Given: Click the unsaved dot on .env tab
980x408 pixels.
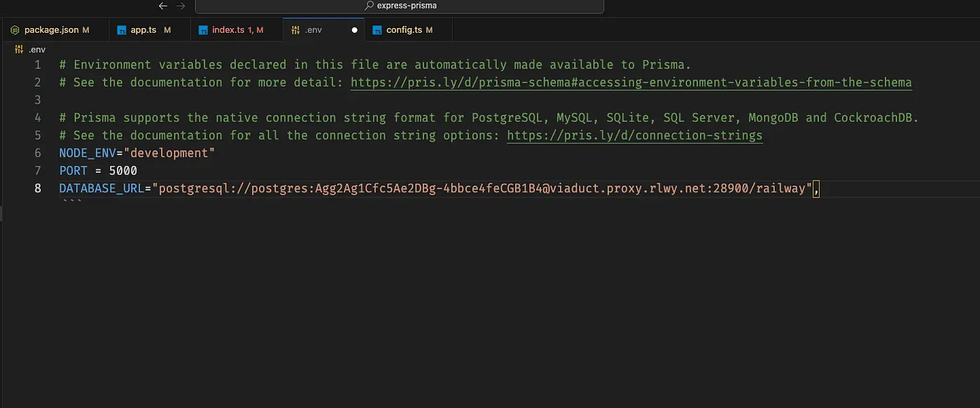Looking at the screenshot, I should point(354,31).
